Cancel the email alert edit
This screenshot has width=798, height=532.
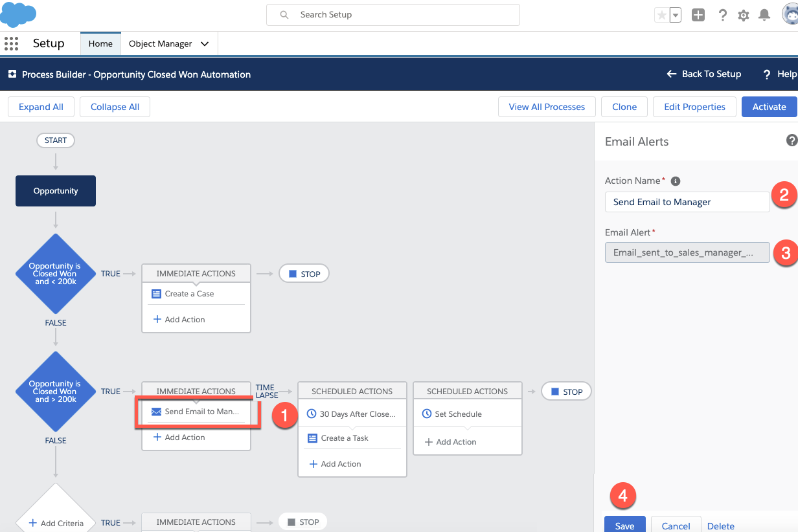(676, 525)
